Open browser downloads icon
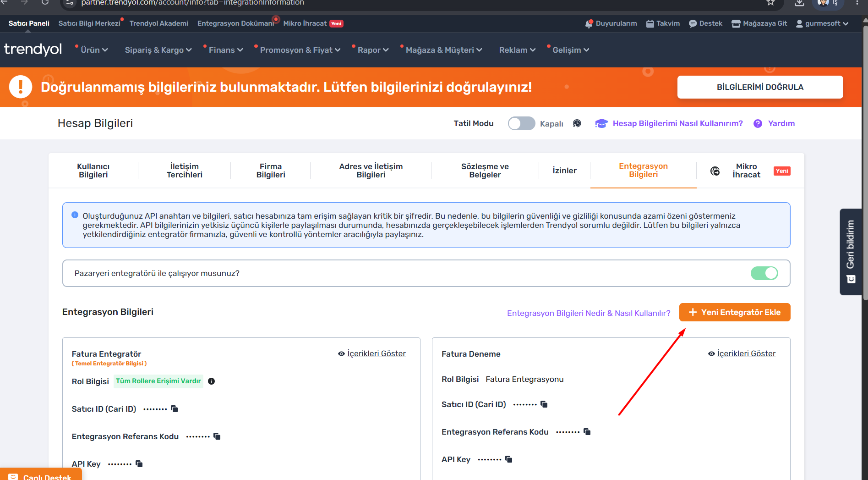868x480 pixels. pos(799,2)
